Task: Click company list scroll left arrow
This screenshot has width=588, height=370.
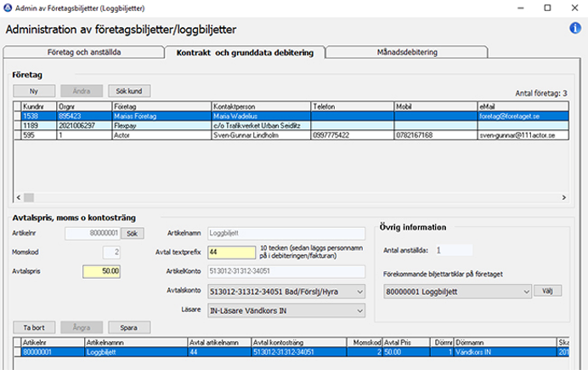Action: coord(19,197)
